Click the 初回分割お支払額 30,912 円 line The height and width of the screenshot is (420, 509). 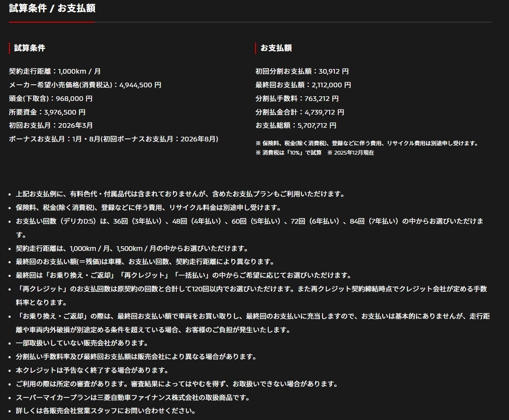[302, 72]
